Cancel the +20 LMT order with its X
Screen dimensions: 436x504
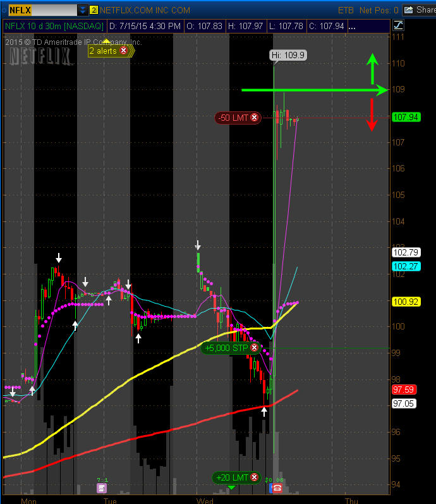click(254, 477)
